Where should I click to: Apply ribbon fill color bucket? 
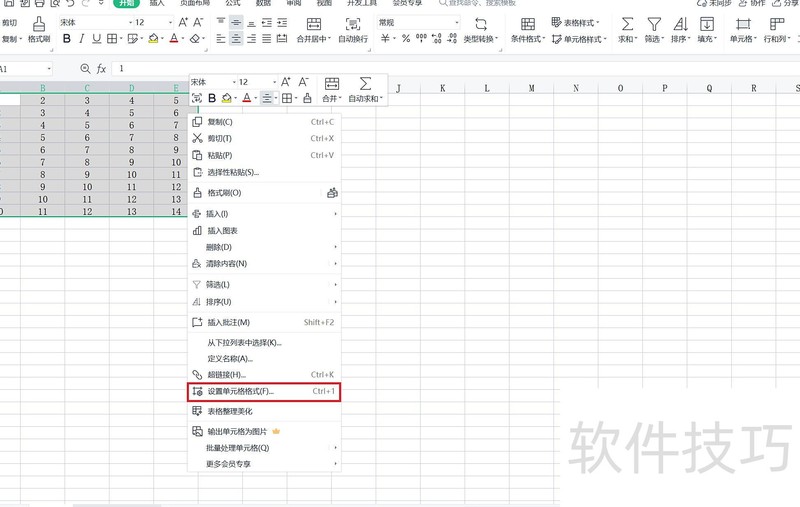(x=153, y=39)
